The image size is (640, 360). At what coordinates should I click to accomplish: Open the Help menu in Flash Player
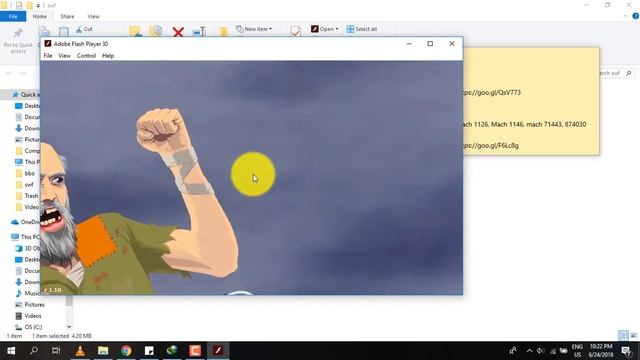(x=108, y=56)
